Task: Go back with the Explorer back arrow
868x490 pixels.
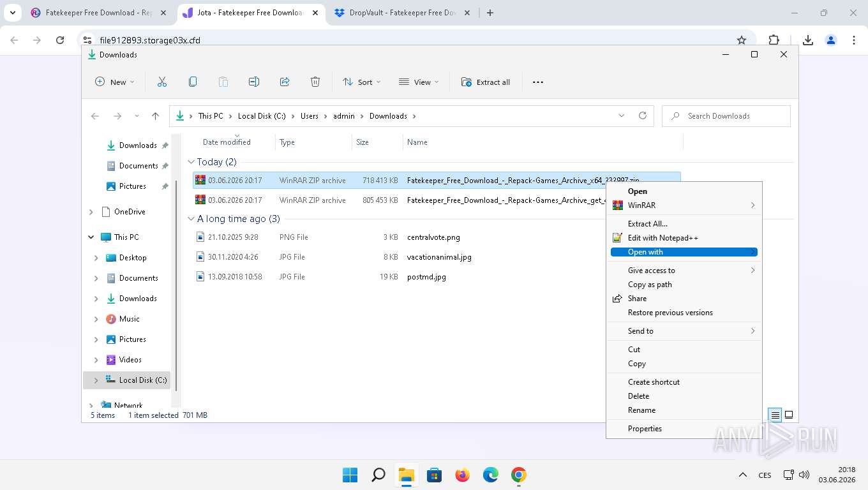Action: coord(95,116)
